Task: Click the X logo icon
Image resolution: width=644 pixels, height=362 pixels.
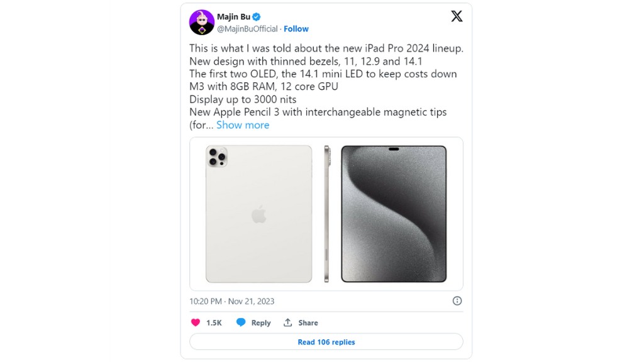Action: pyautogui.click(x=457, y=16)
